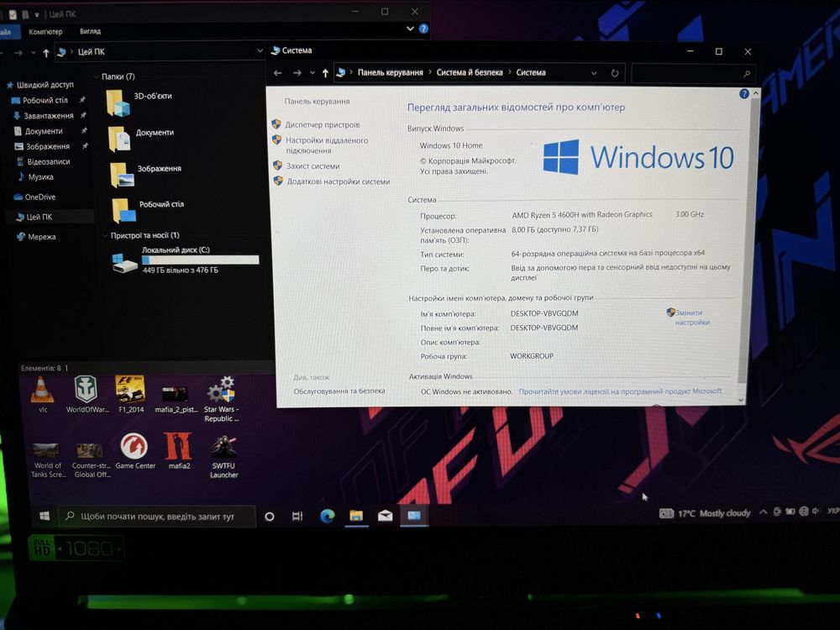
Task: Show hidden system tray icons
Action: [x=763, y=512]
